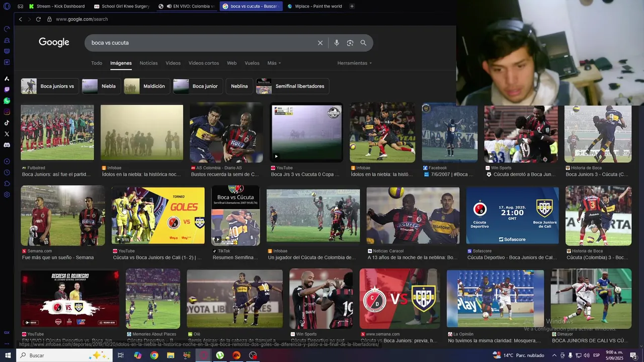Select the Neblina filter chip

tap(239, 86)
